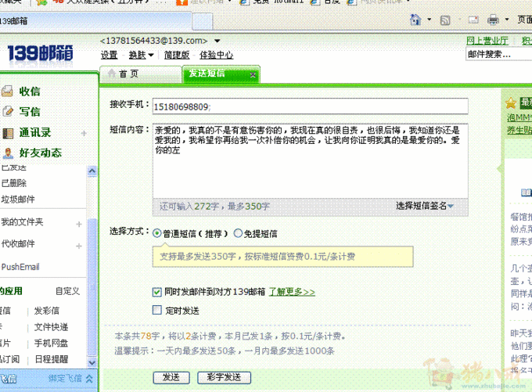Open the 选择短信签名 dropdown
The width and height of the screenshot is (532, 392).
425,206
